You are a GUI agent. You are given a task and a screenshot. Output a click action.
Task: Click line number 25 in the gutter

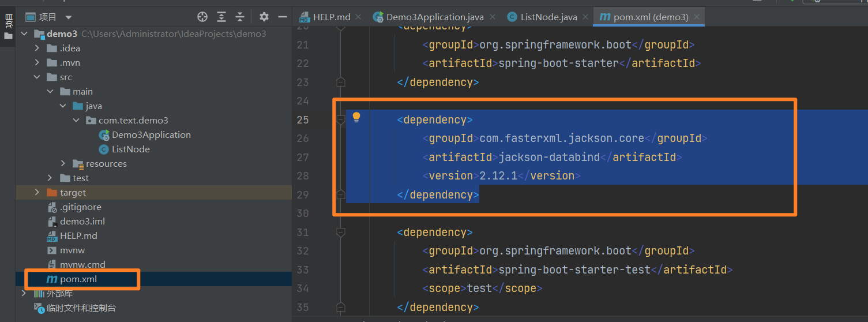click(302, 119)
